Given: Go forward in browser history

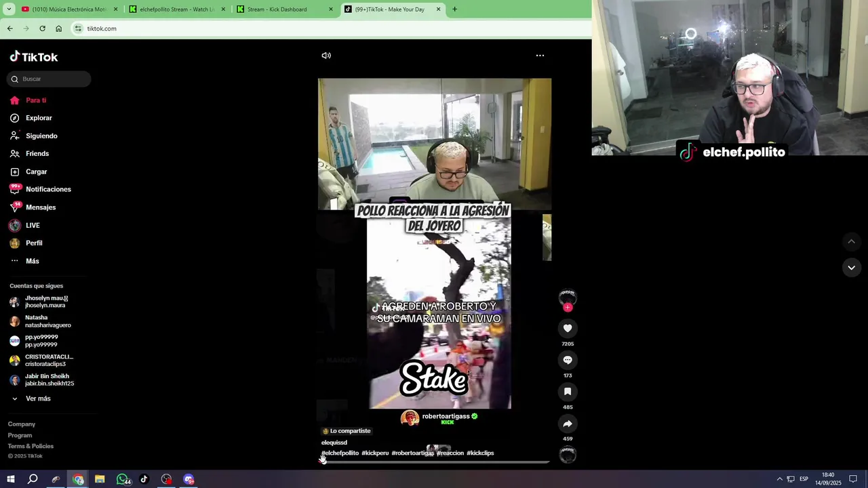Looking at the screenshot, I should tap(26, 28).
